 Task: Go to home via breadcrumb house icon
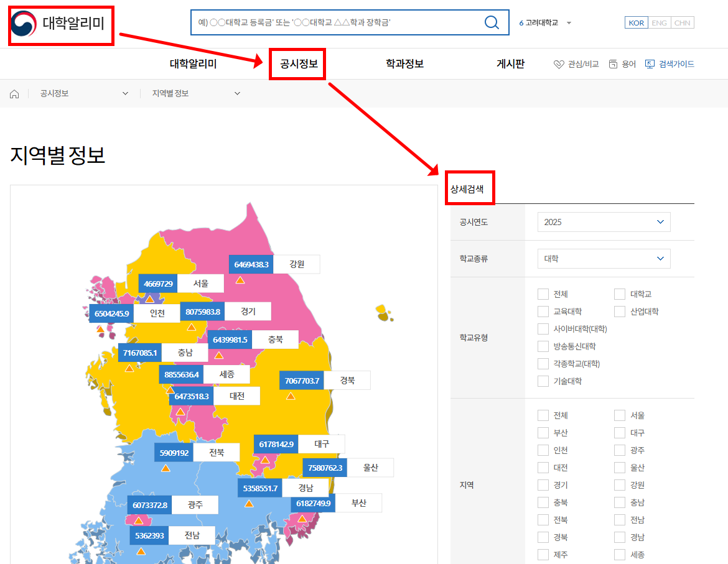(14, 94)
